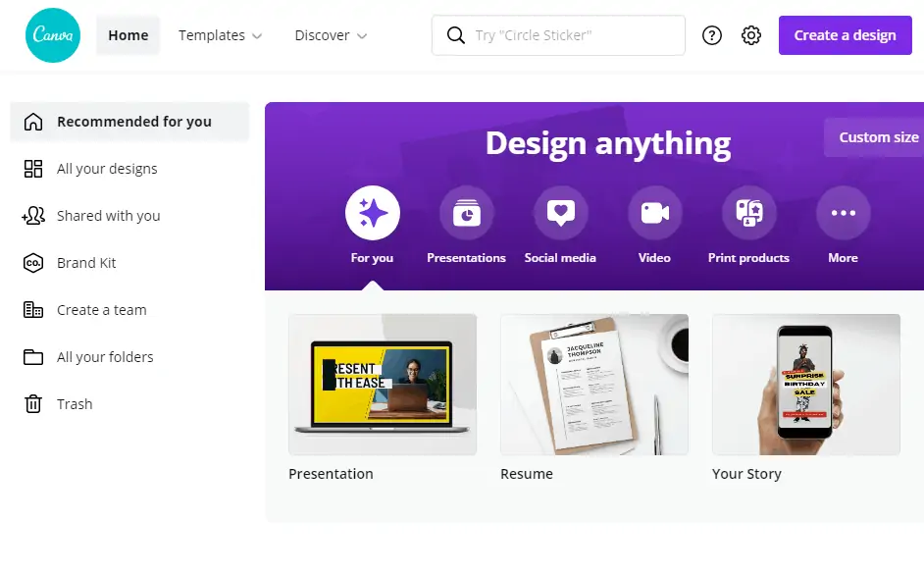Expand the Discover dropdown

click(x=330, y=34)
